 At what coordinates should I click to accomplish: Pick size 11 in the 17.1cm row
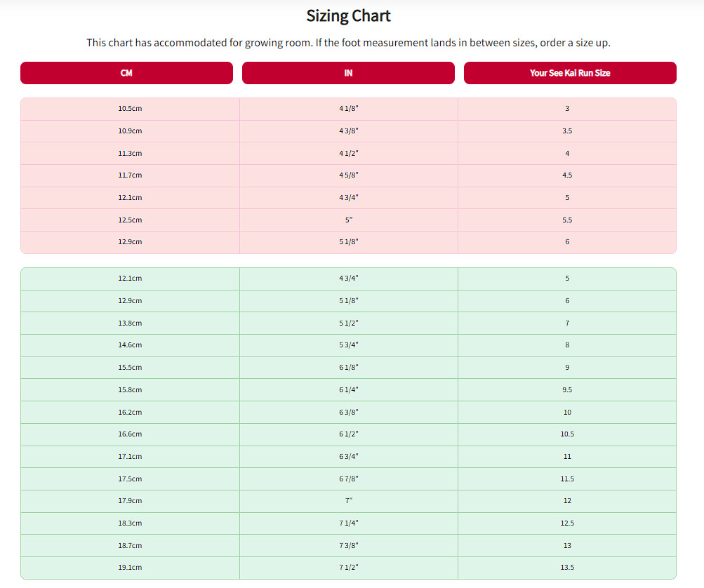(x=567, y=457)
